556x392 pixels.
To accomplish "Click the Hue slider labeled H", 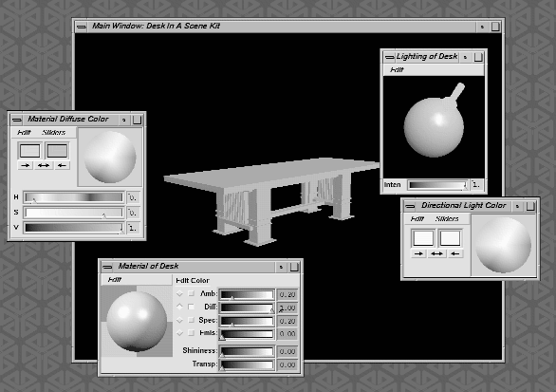I will (74, 197).
